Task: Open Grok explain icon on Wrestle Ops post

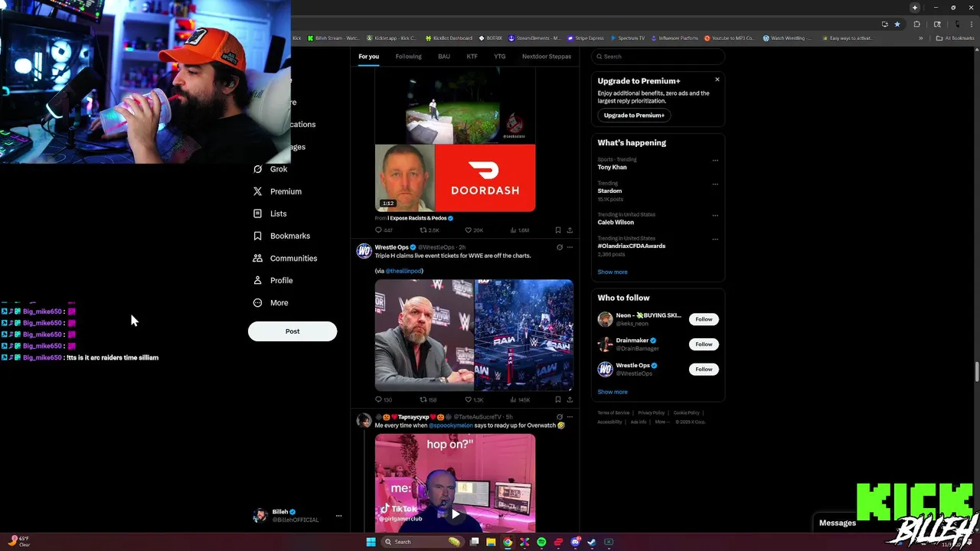Action: tap(559, 247)
